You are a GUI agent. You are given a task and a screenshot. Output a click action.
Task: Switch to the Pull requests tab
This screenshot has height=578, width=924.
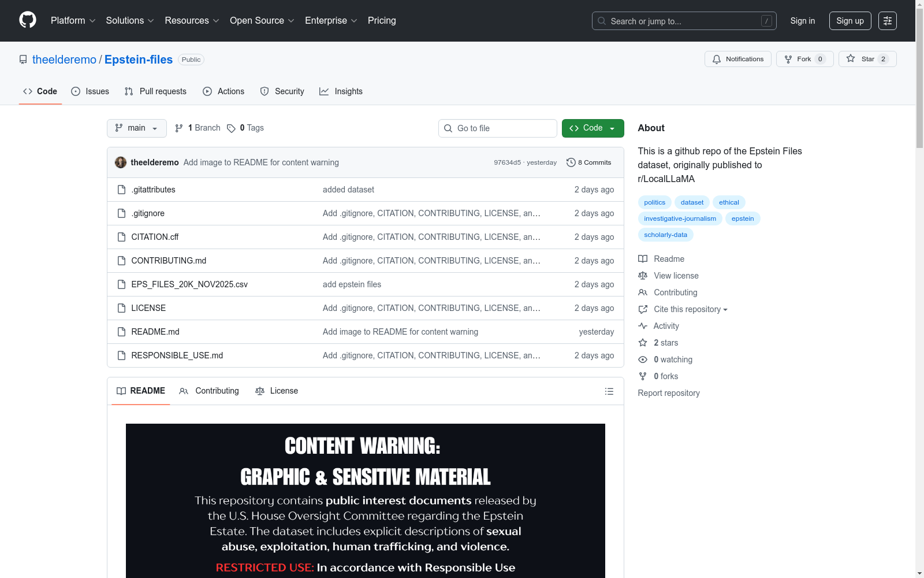[155, 91]
